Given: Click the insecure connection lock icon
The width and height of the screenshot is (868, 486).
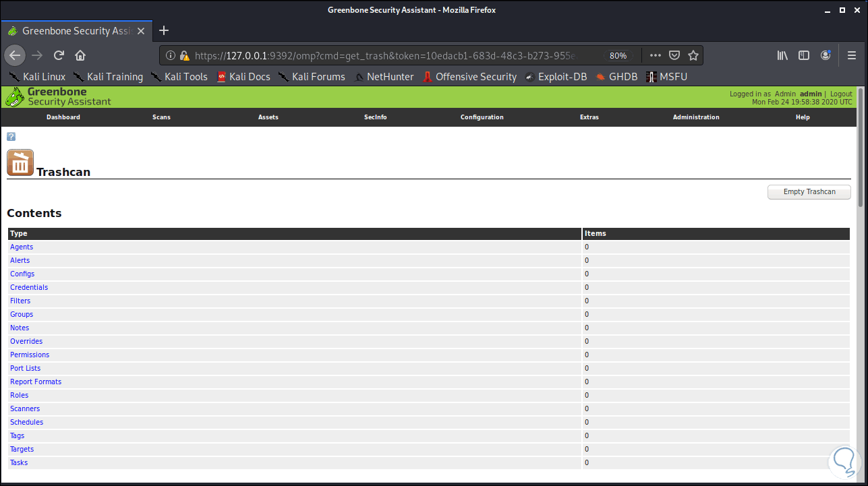Looking at the screenshot, I should (184, 55).
